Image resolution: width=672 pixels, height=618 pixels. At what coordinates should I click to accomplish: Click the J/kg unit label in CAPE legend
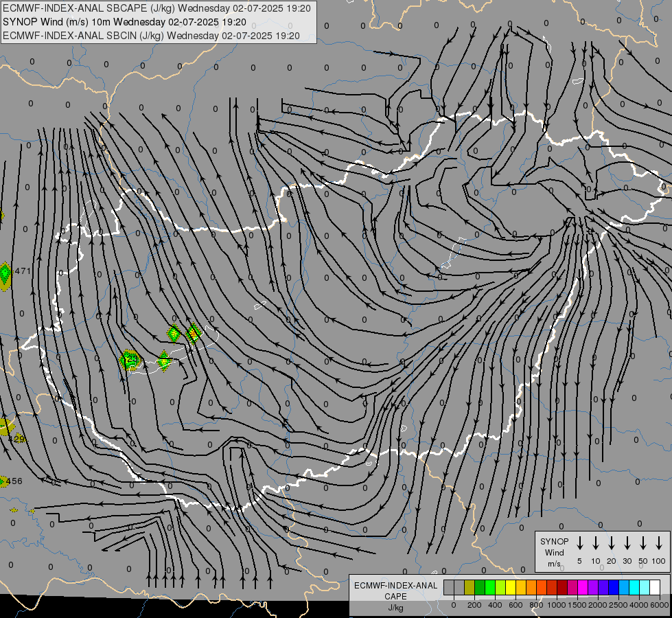[395, 608]
